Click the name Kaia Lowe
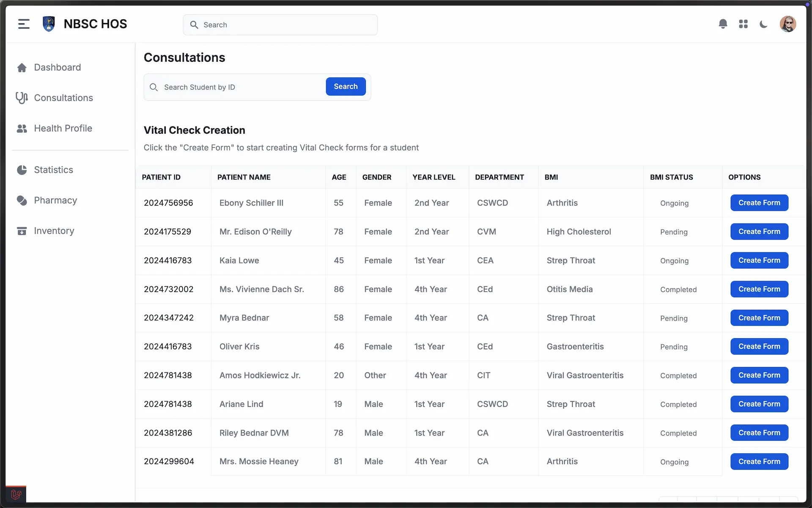Image resolution: width=812 pixels, height=508 pixels. (239, 261)
